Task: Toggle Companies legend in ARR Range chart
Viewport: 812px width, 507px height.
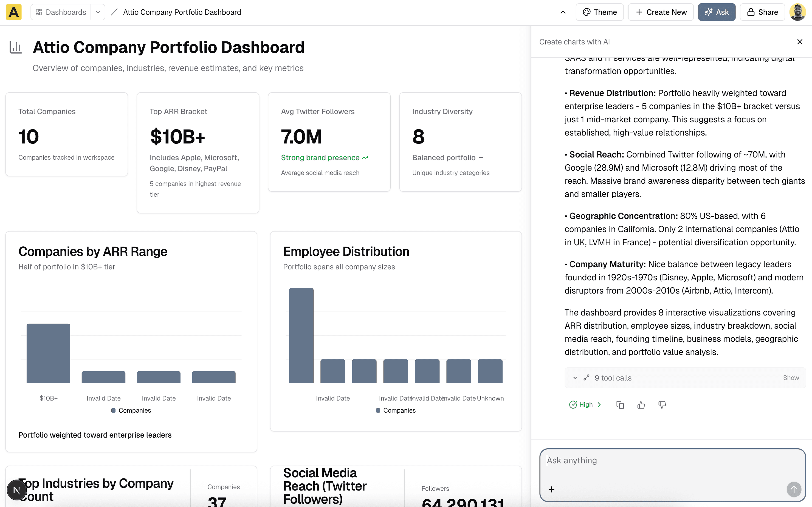Action: (131, 410)
